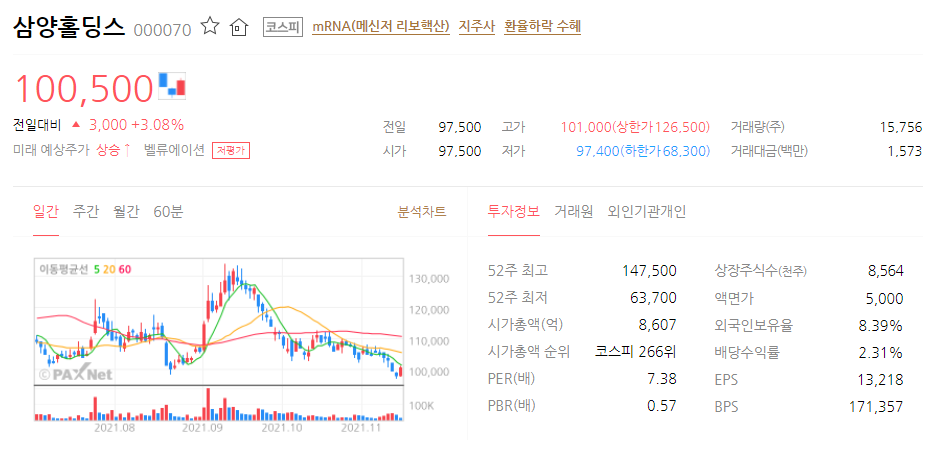
Task: Switch to the 거래원 tab
Action: 573,211
